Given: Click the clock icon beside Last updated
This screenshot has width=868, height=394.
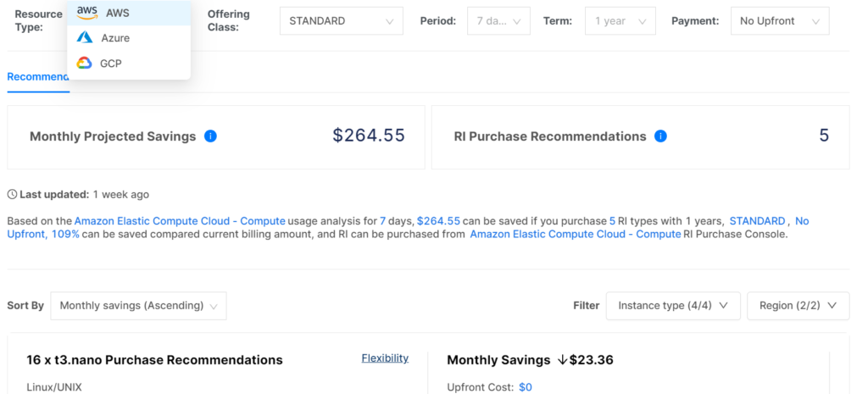Looking at the screenshot, I should point(12,194).
